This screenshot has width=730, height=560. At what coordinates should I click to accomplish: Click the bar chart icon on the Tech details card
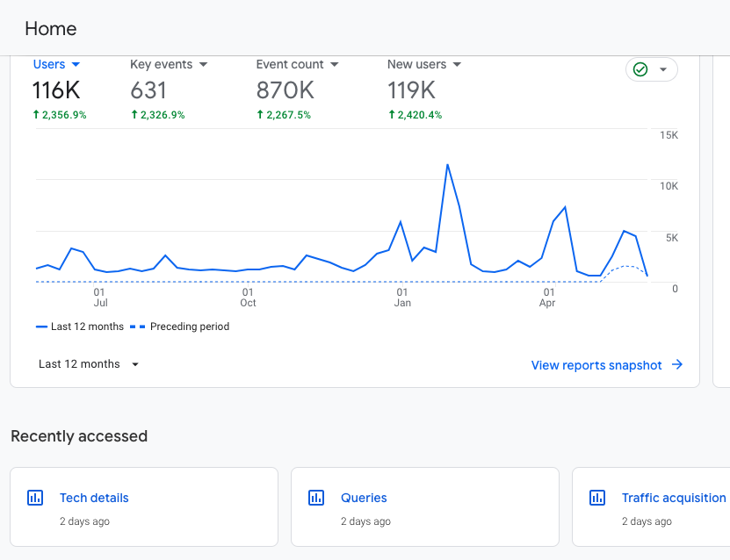pyautogui.click(x=35, y=498)
